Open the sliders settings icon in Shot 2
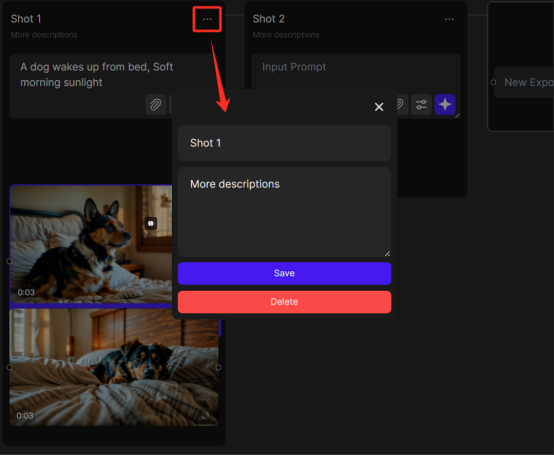This screenshot has height=455, width=554. [x=421, y=105]
